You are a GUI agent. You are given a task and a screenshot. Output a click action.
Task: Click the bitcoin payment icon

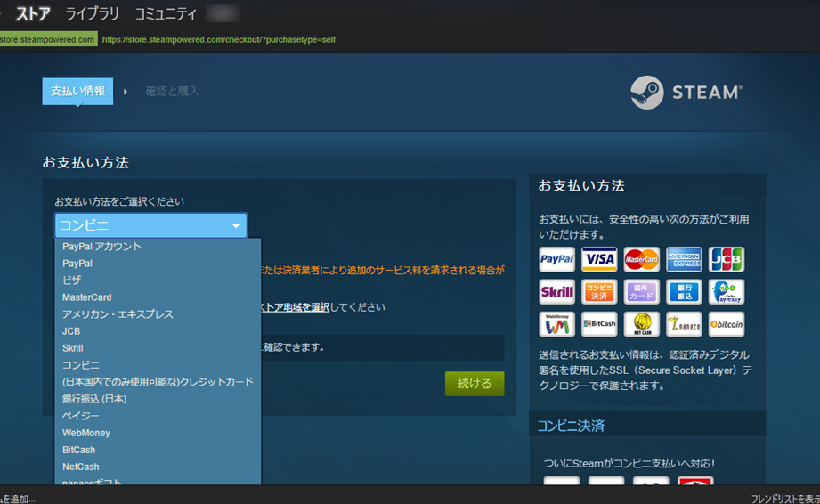coord(726,324)
